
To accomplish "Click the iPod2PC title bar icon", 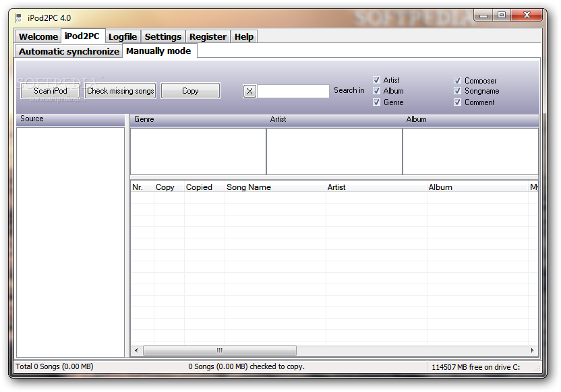I will [x=19, y=18].
